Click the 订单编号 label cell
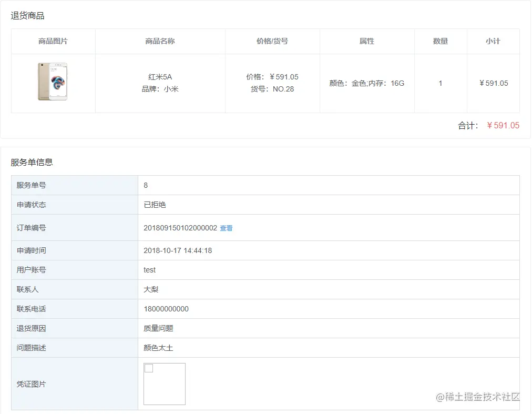This screenshot has width=532, height=414. pos(75,228)
